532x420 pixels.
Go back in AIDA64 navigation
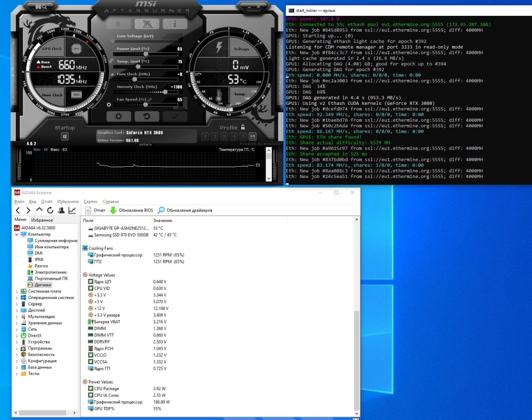pos(17,210)
